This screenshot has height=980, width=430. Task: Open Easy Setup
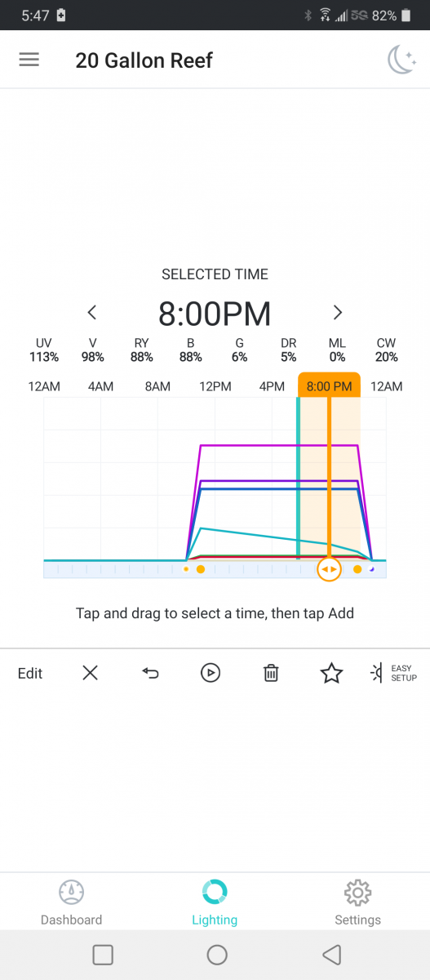click(393, 673)
